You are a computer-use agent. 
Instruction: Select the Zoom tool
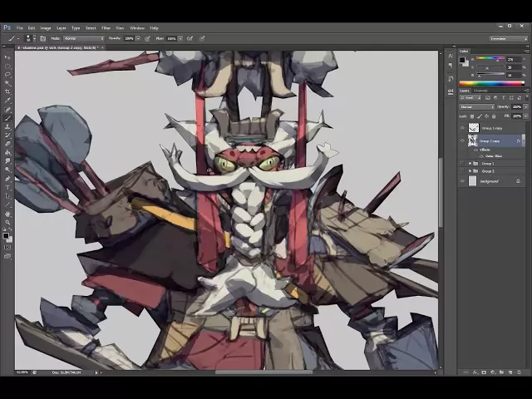point(7,223)
